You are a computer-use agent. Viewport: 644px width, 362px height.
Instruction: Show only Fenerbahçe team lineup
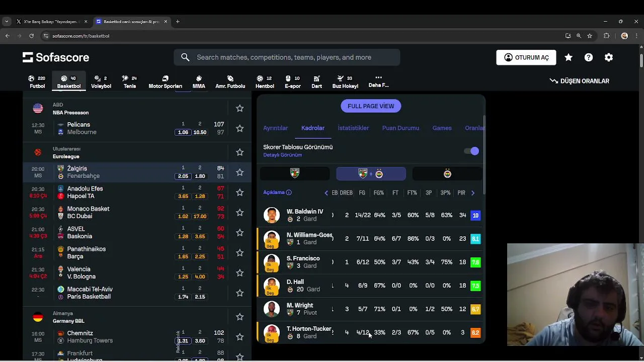(x=447, y=173)
